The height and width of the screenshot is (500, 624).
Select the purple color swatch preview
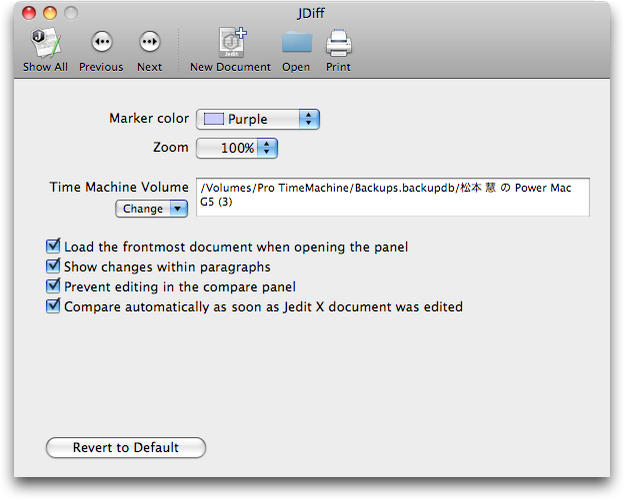click(x=214, y=119)
